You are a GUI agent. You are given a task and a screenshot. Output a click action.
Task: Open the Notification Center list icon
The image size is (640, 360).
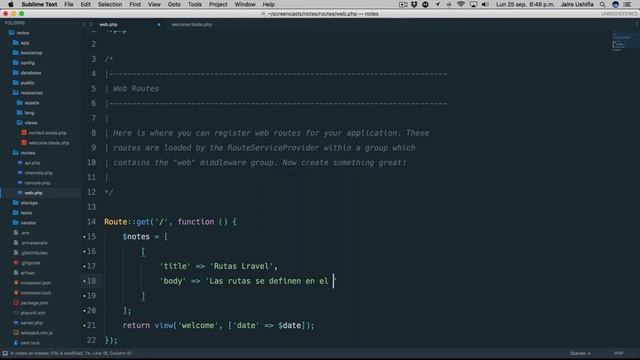627,4
